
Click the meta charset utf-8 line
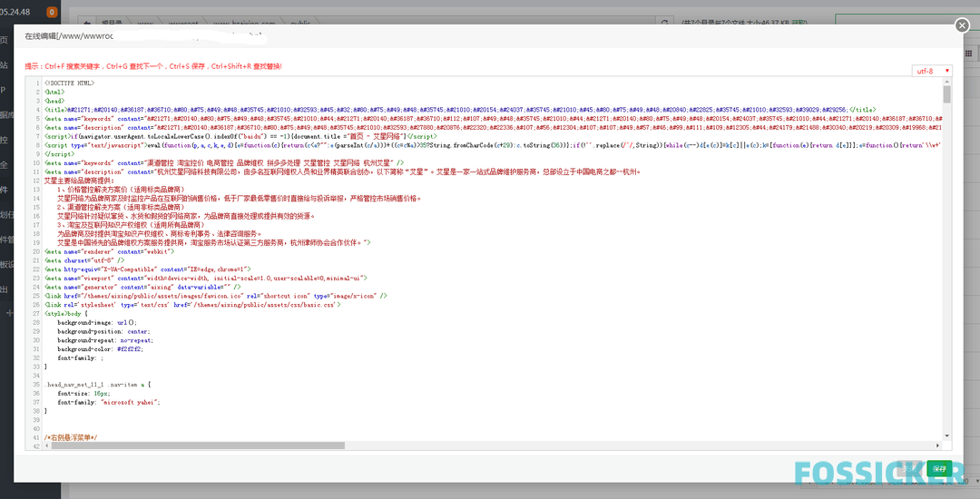pyautogui.click(x=84, y=259)
